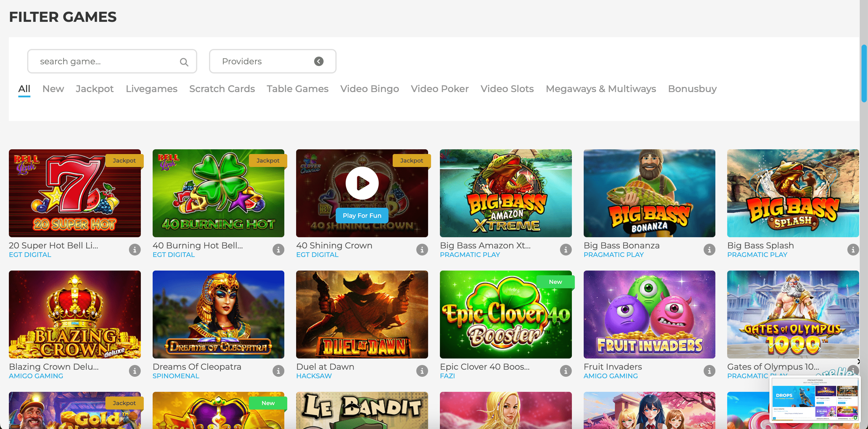Open Megaways & Multiways category
The image size is (868, 429).
click(601, 89)
